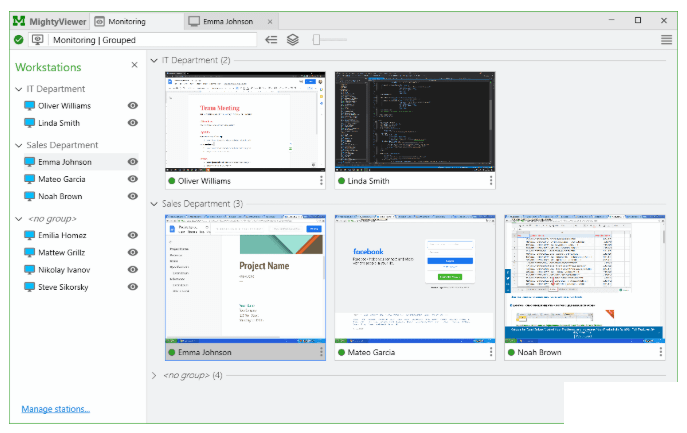Collapse Sales Department (3) thumbnail group
This screenshot has height=433, width=687.
[x=154, y=204]
